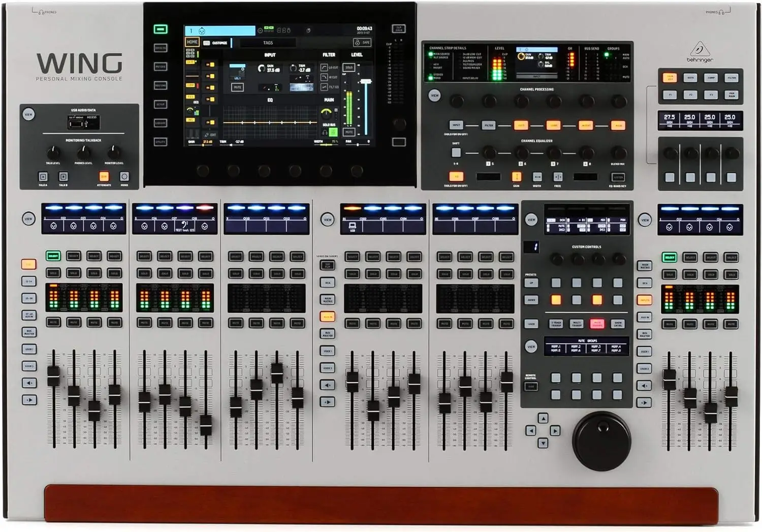Click the first channel's fader cap

[53, 377]
